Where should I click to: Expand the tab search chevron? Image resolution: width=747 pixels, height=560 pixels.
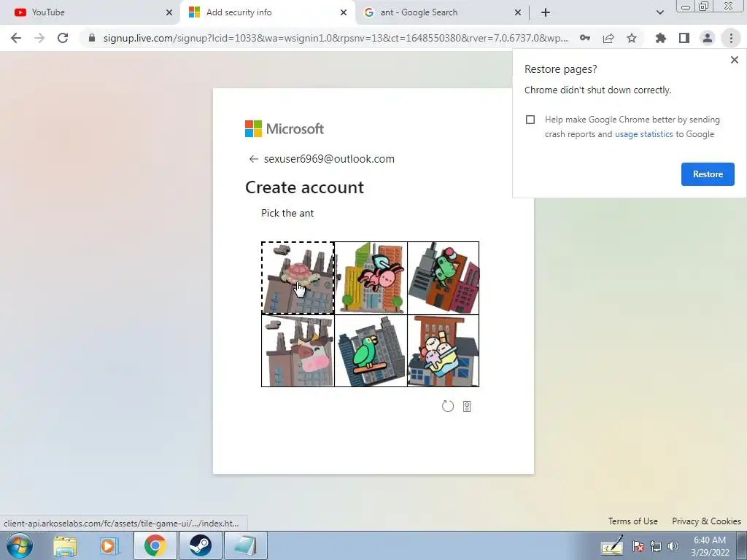tap(659, 12)
